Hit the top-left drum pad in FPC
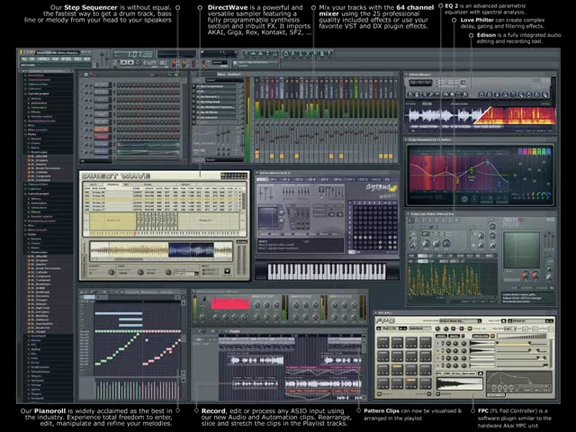 383,342
